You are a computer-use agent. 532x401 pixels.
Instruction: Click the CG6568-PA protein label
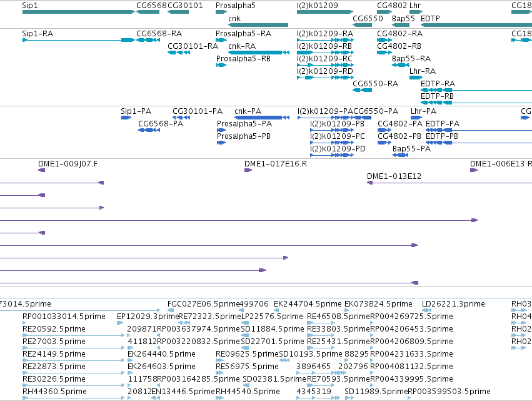pyautogui.click(x=161, y=124)
